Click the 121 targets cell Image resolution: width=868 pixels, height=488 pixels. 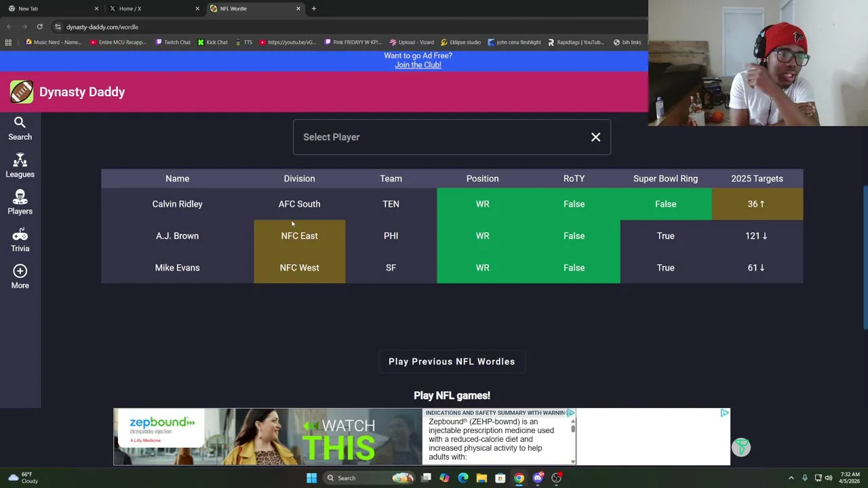(x=757, y=236)
